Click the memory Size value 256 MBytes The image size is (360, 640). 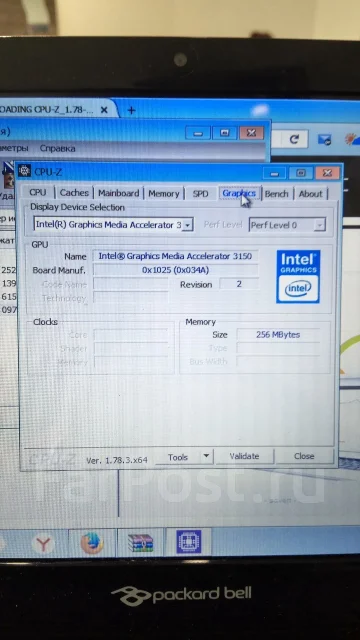point(278,335)
